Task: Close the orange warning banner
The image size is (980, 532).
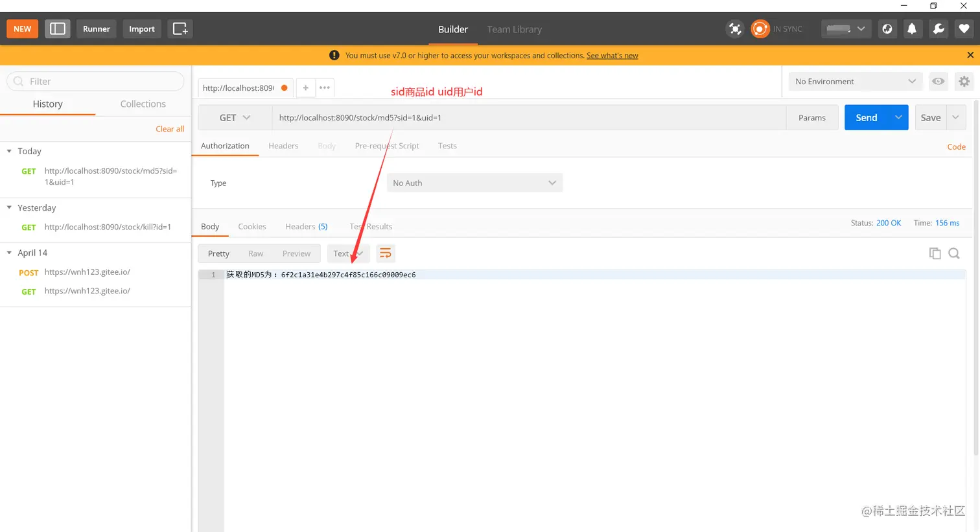Action: (x=970, y=55)
